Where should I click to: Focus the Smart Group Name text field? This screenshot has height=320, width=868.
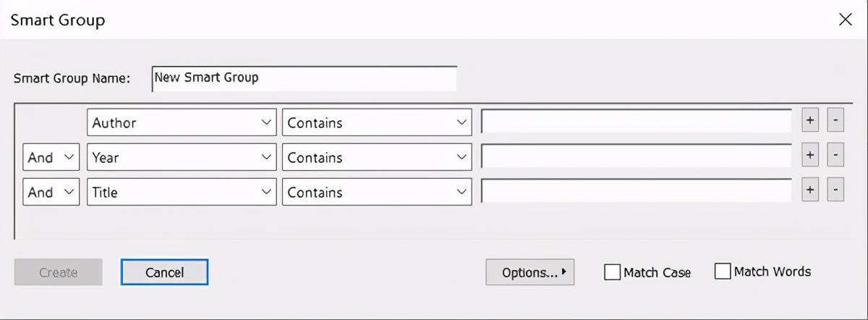[x=305, y=79]
